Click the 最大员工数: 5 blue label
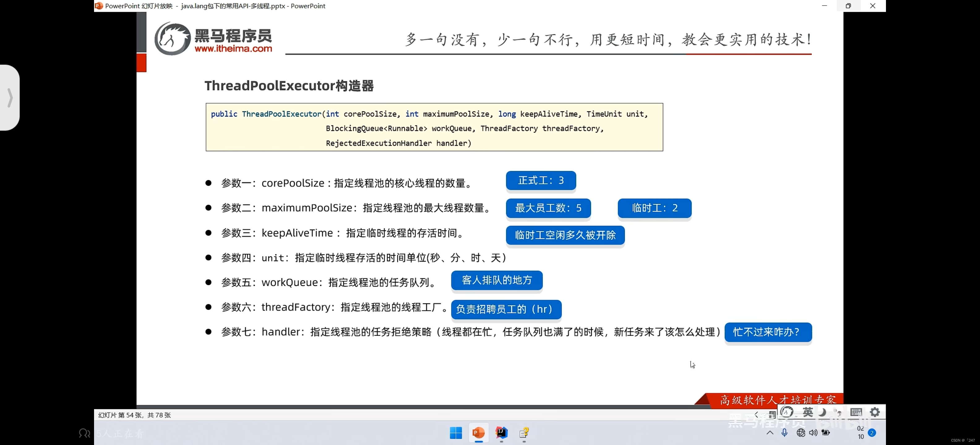 [548, 208]
